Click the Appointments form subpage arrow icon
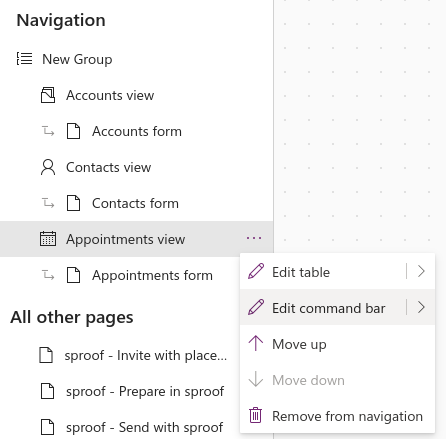 (48, 275)
